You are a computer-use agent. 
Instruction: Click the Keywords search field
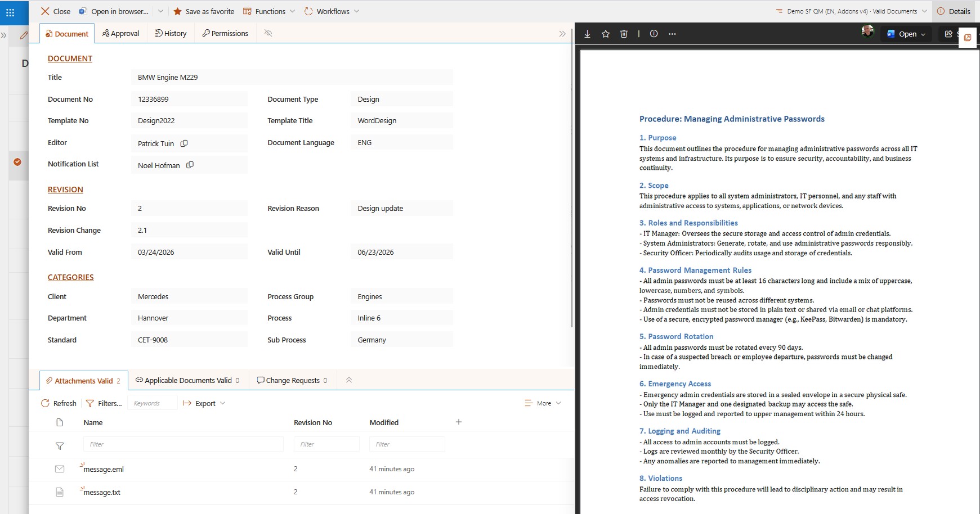click(153, 403)
